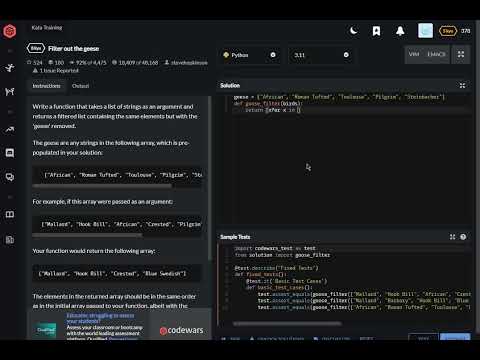Open the blog newspaper icon in sidebar
This screenshot has width=480, height=360.
10,239
